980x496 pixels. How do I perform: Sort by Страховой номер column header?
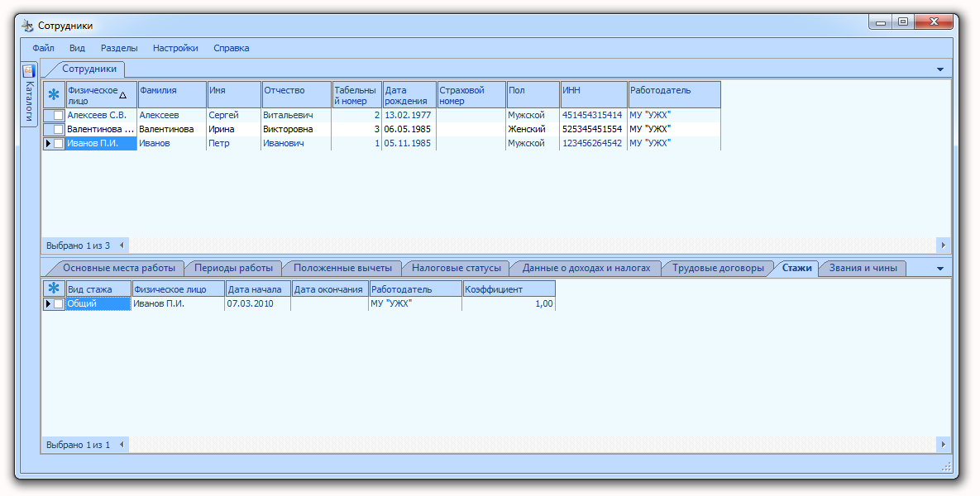tap(471, 95)
